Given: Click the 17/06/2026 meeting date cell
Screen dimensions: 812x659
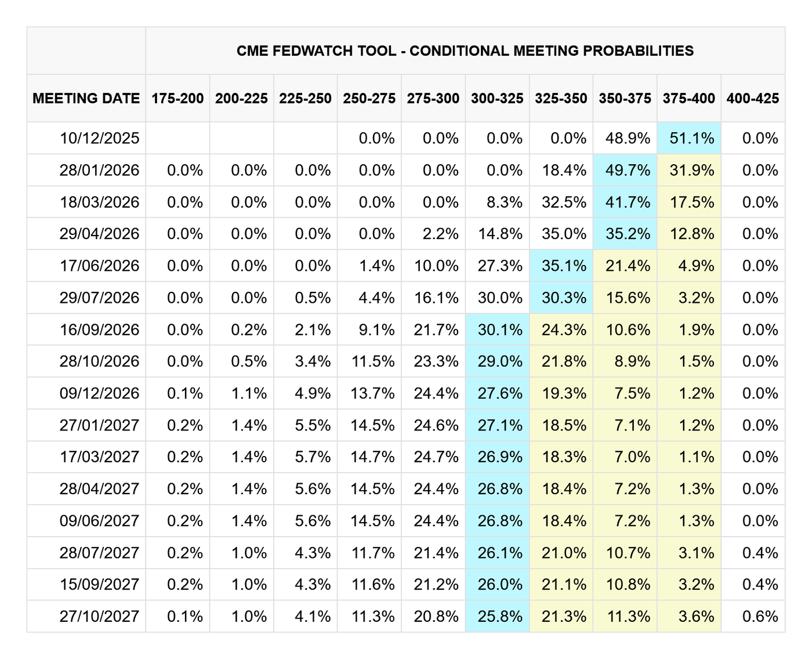Looking at the screenshot, I should pyautogui.click(x=99, y=266).
